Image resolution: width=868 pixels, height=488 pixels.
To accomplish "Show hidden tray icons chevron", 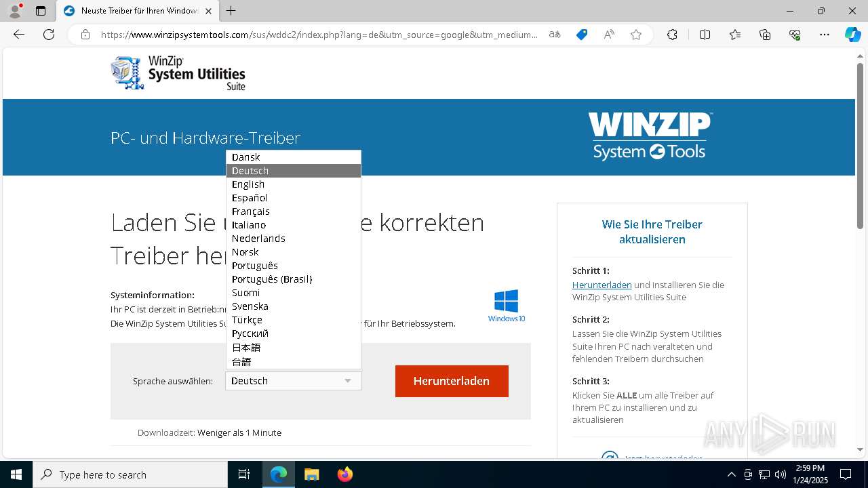I will pos(731,474).
